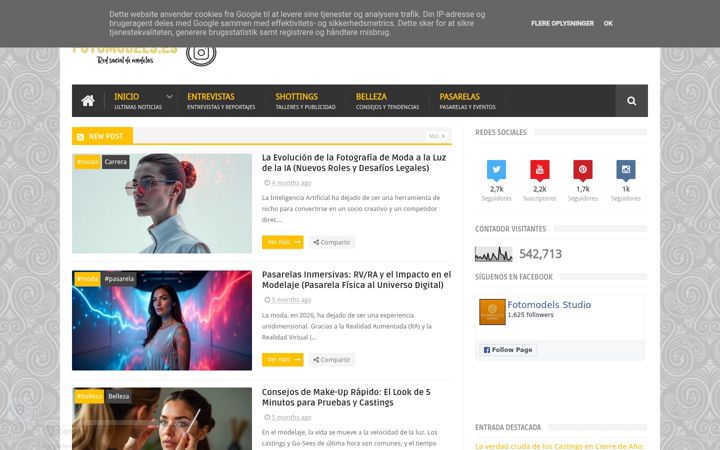Click the 1,625 followers text
Viewport: 720px width, 450px height.
530,315
